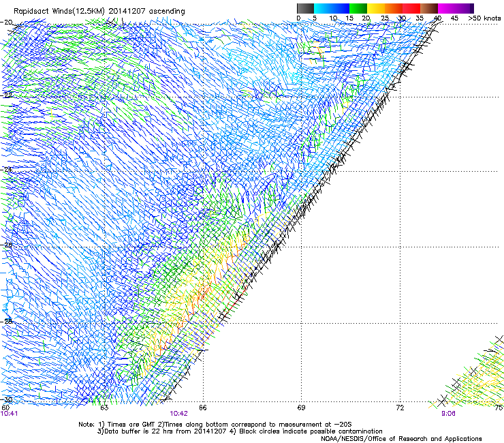Pick the yellow 20-25 knots legend color
The image size is (504, 443).
coord(376,8)
